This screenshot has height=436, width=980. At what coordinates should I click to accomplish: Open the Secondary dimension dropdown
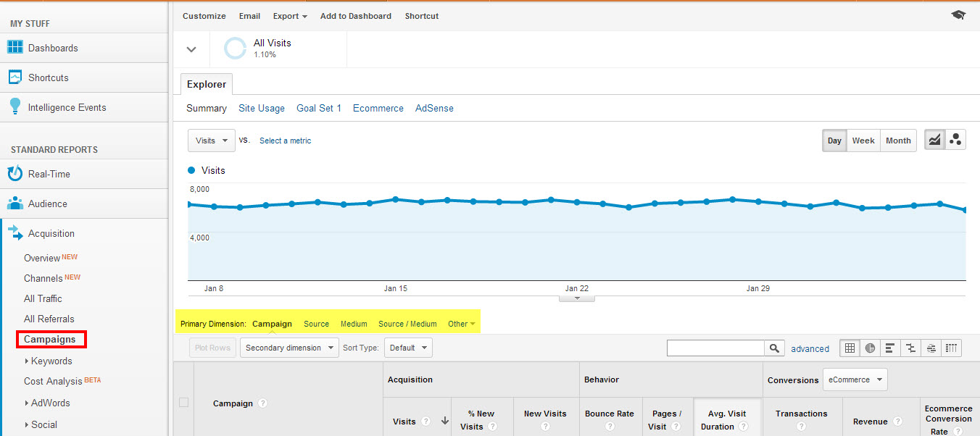pyautogui.click(x=289, y=348)
